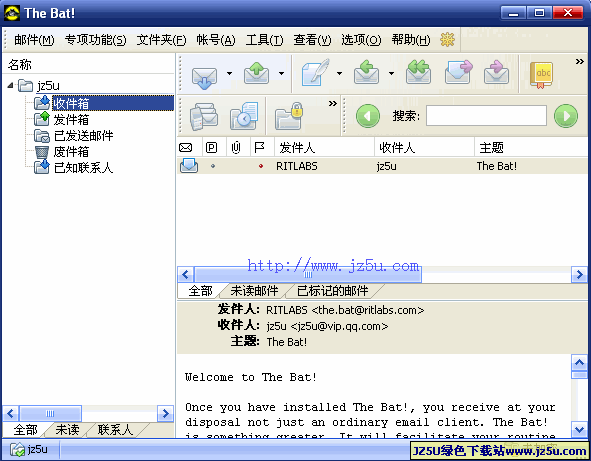This screenshot has width=591, height=461.
Task: Expand the top toolbar overflow chevron
Action: click(580, 61)
